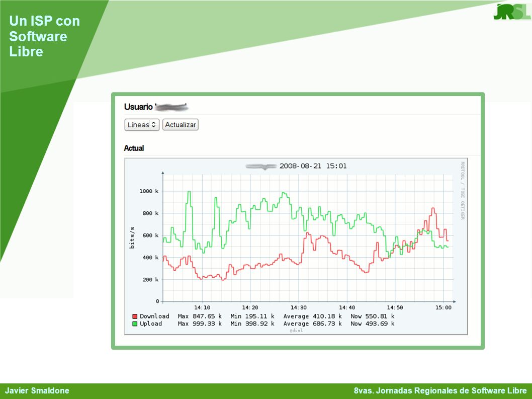Click the Upload 'Min 398.92 k' value
Screen dimensions: 532x399
(x=252, y=324)
